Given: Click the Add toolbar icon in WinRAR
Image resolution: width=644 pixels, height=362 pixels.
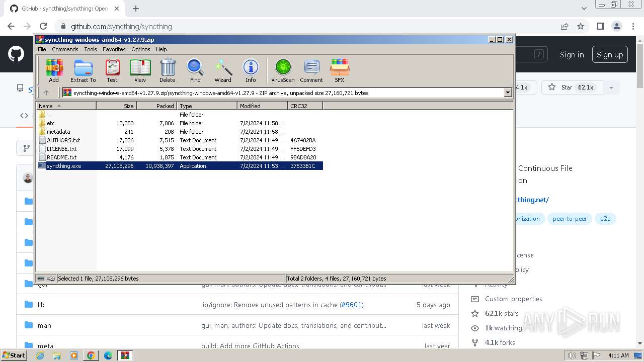Looking at the screenshot, I should coord(54,70).
